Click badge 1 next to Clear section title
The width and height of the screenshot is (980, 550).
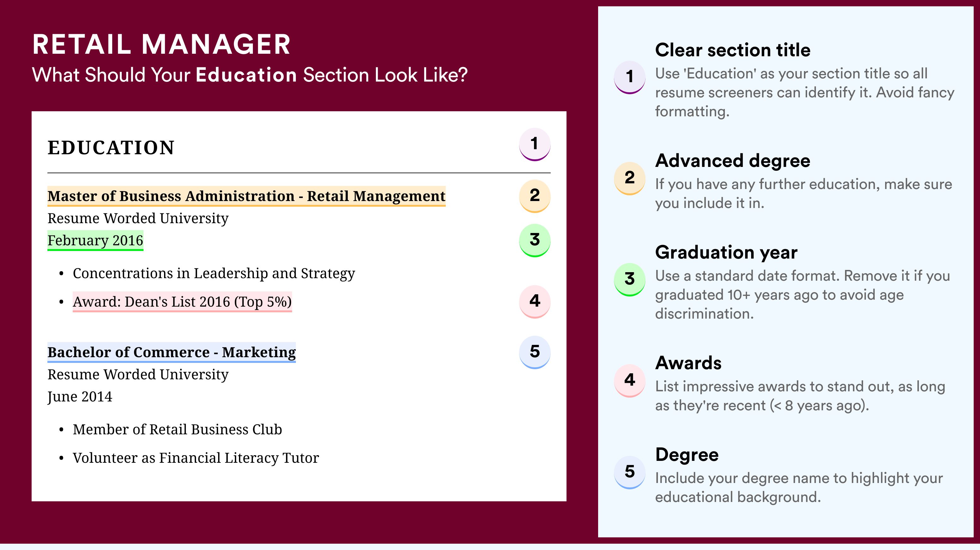pos(630,77)
